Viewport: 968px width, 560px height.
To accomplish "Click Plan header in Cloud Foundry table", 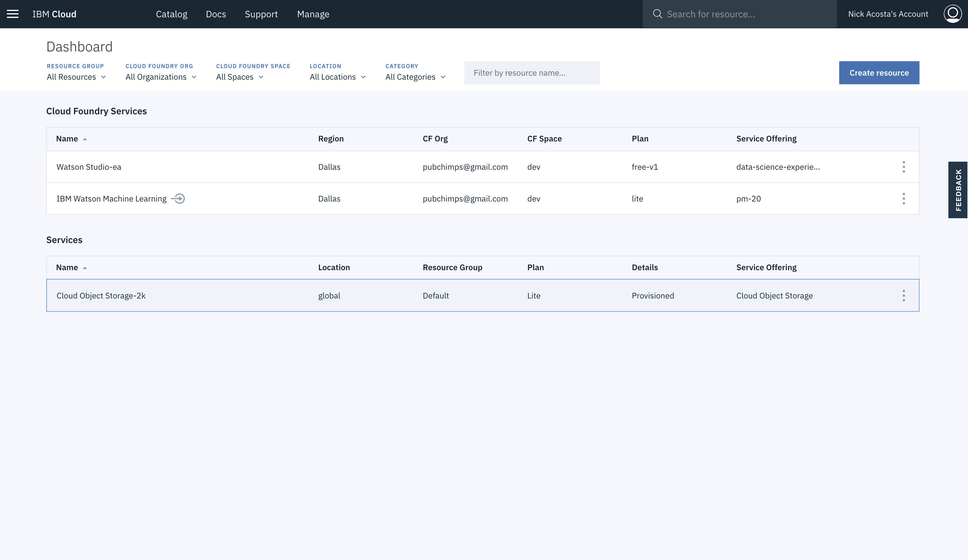I will (x=640, y=139).
